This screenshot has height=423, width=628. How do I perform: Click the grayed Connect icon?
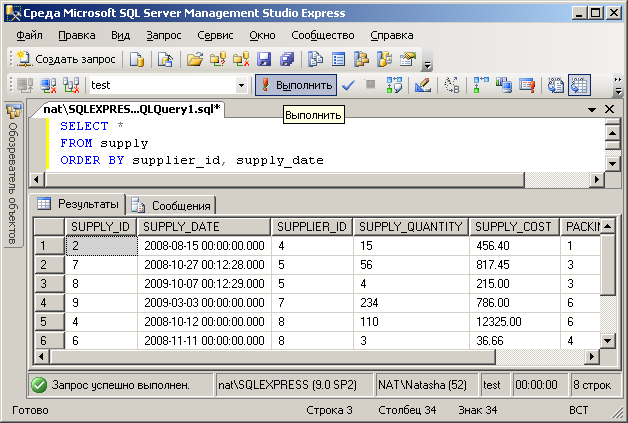point(25,85)
